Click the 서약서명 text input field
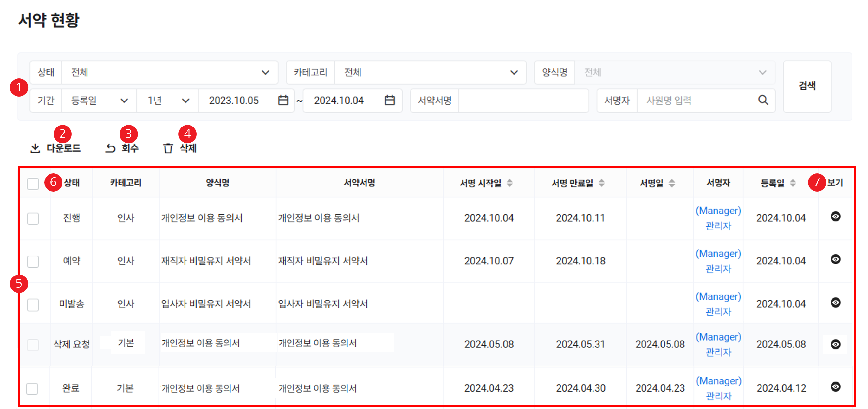This screenshot has width=868, height=409. point(523,101)
